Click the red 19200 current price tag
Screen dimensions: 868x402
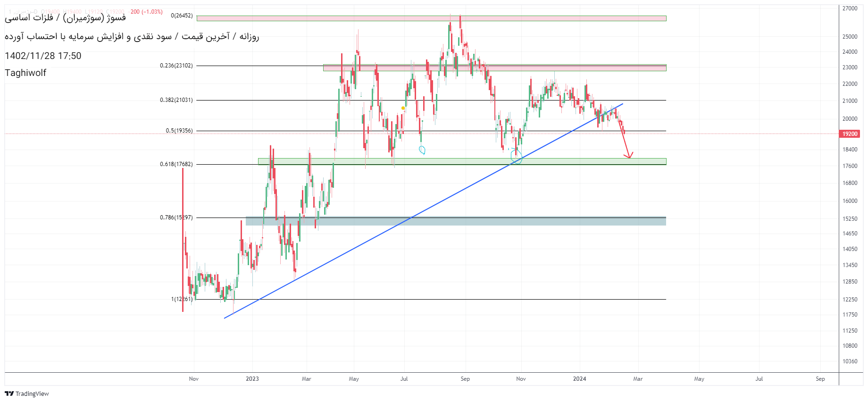[x=850, y=134]
